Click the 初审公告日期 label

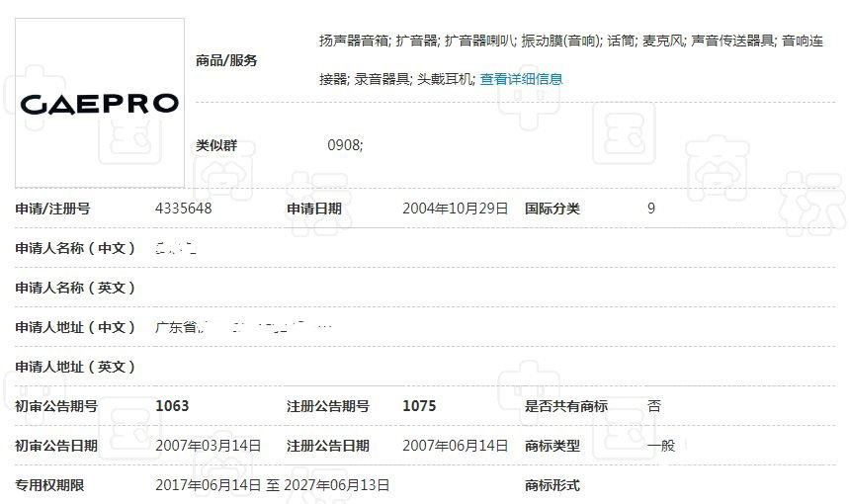tap(56, 446)
